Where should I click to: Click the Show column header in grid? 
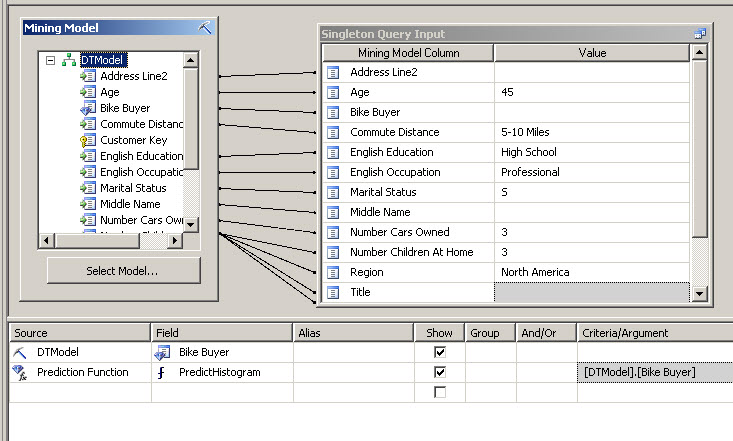[439, 333]
